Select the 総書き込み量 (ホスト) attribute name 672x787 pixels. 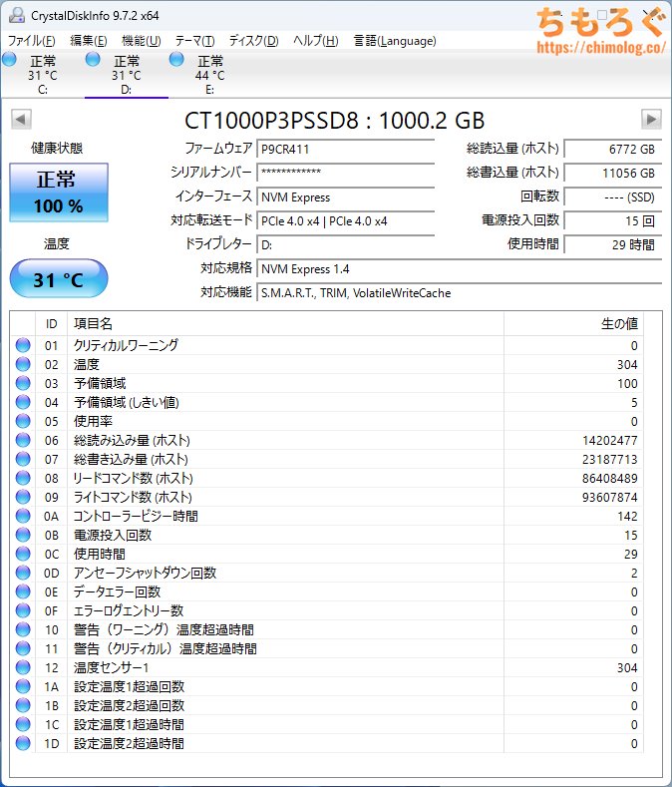(x=131, y=459)
